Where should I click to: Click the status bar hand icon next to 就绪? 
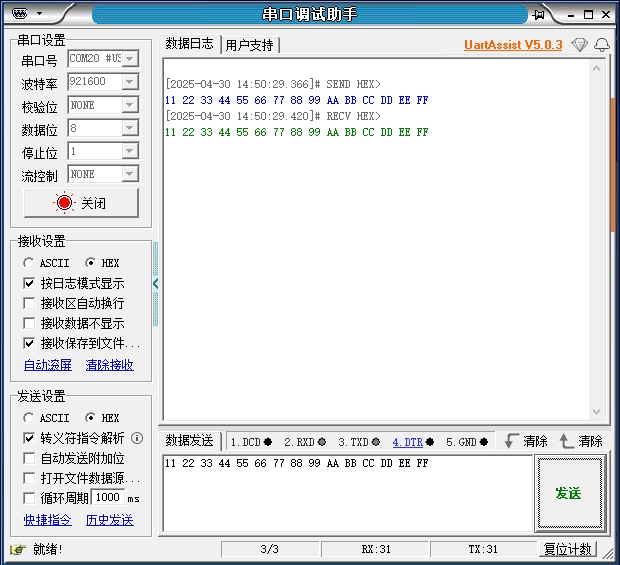click(18, 549)
